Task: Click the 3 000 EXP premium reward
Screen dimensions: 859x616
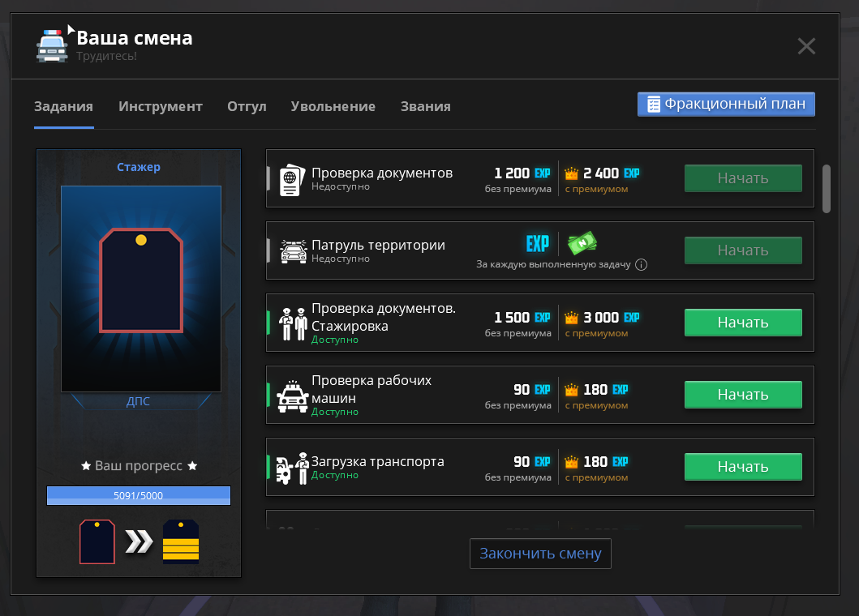Action: click(x=612, y=318)
